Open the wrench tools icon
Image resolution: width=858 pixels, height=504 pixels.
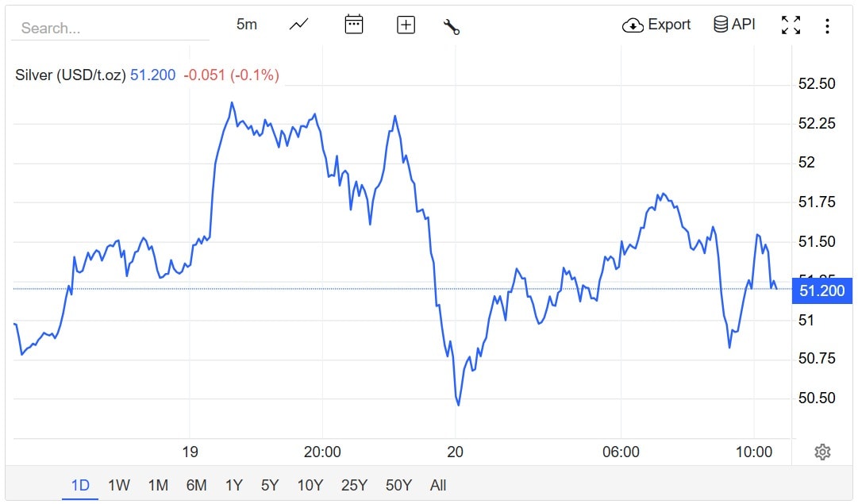click(x=452, y=26)
